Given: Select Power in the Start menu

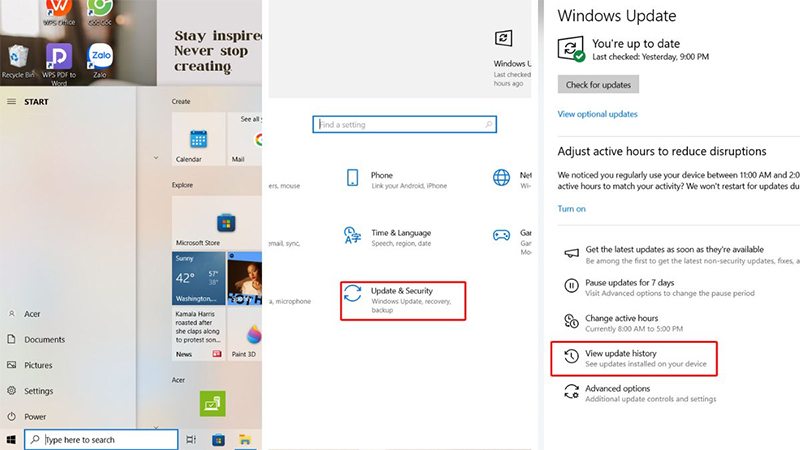Looking at the screenshot, I should [35, 416].
